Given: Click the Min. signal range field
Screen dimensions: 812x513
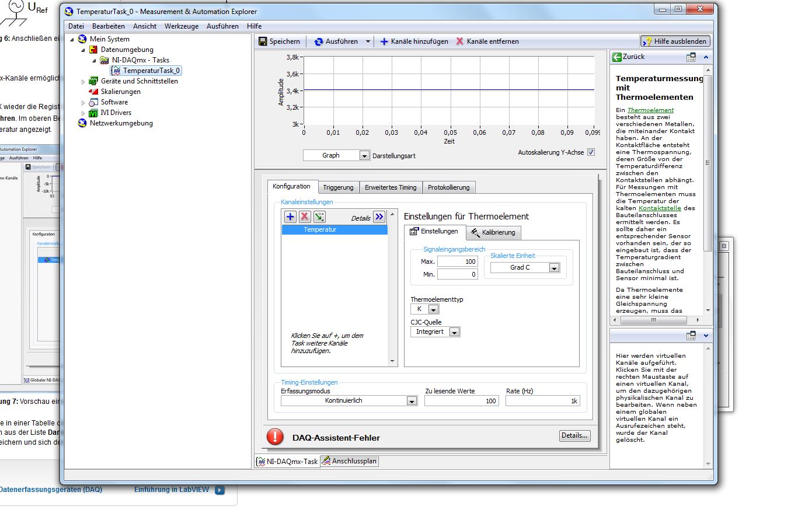Looking at the screenshot, I should pos(458,274).
